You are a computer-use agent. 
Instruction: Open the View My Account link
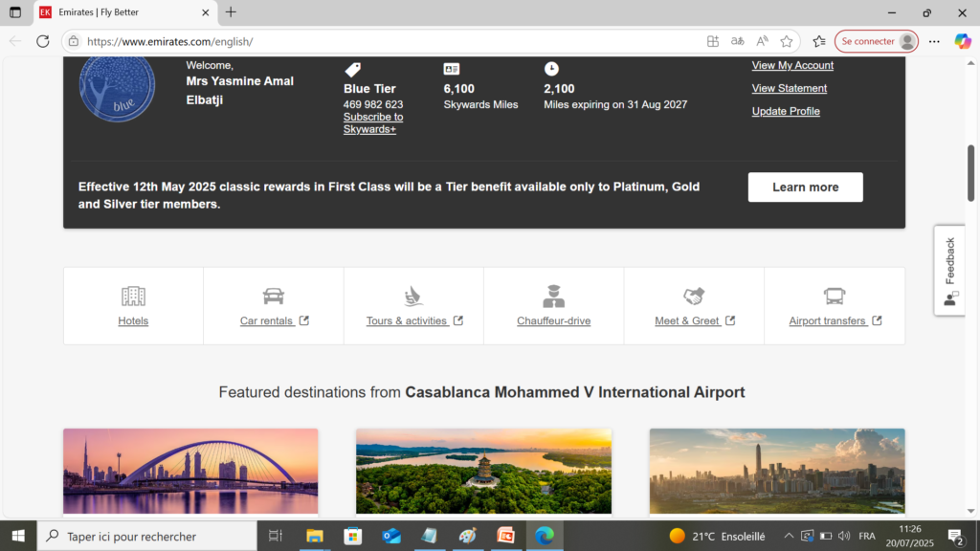tap(792, 65)
